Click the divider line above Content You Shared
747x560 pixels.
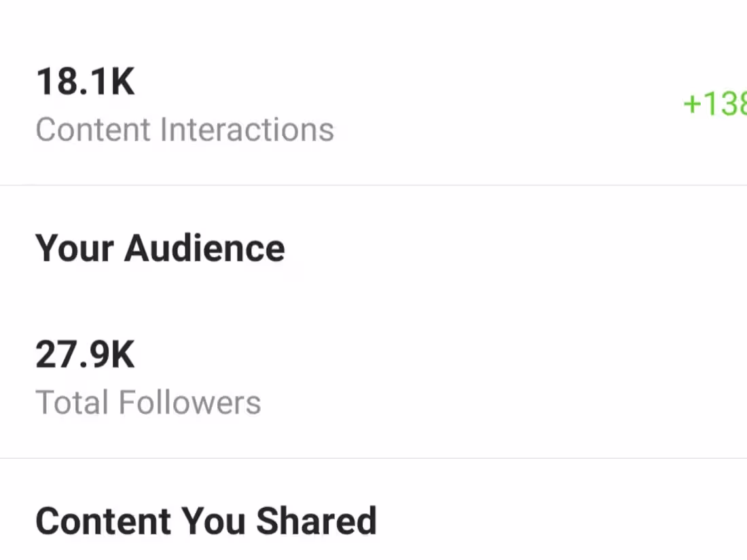(x=373, y=458)
